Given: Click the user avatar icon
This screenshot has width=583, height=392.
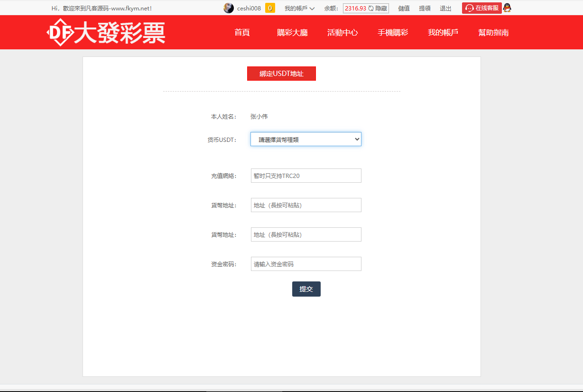Looking at the screenshot, I should tap(229, 8).
